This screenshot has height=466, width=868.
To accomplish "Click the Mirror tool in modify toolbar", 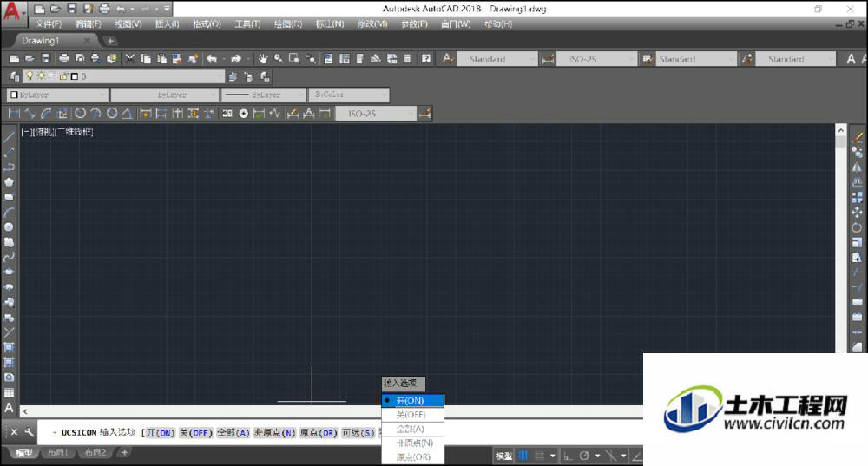I will point(857,167).
